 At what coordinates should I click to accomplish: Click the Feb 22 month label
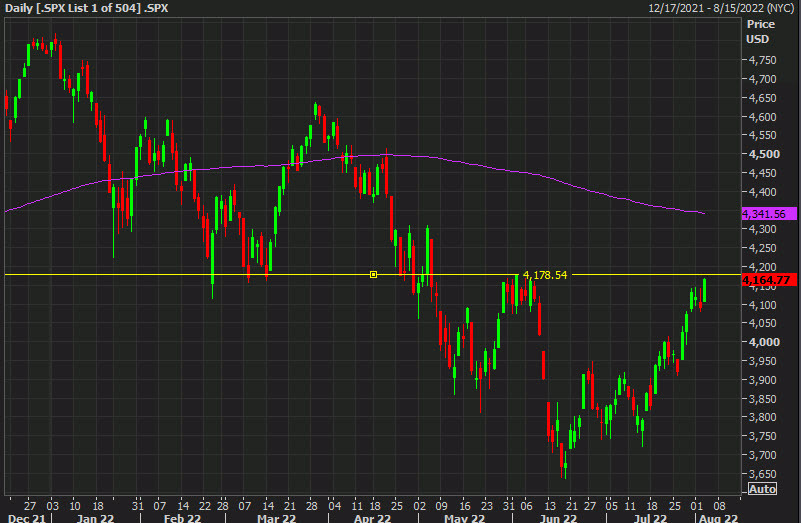[182, 518]
